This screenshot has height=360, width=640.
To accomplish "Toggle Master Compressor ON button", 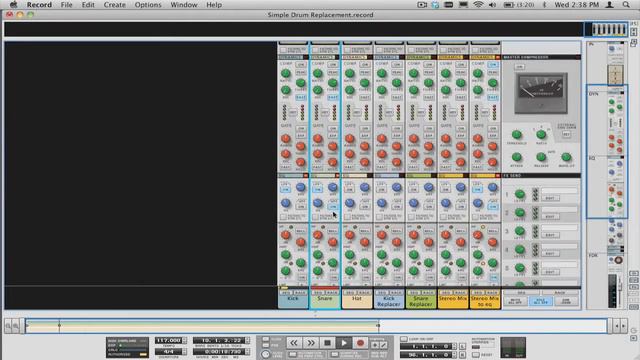I will [520, 67].
